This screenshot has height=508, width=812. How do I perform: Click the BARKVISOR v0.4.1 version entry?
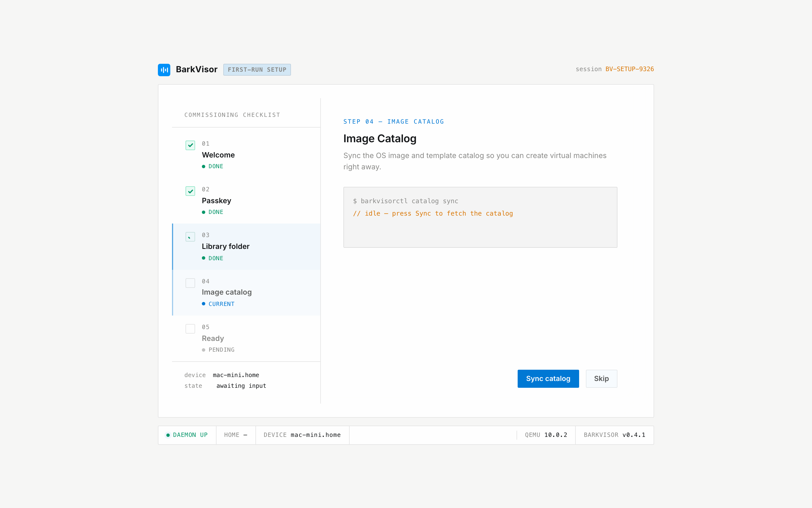tap(614, 435)
